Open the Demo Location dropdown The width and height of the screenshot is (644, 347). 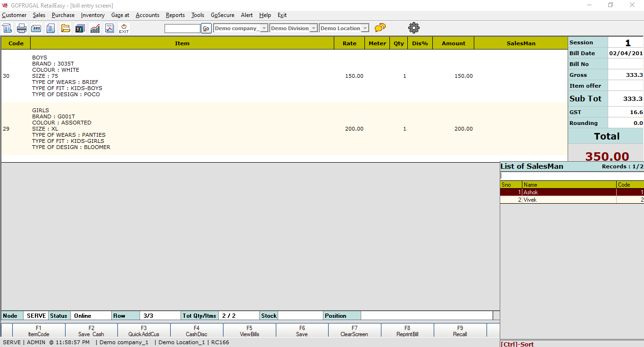coord(344,28)
